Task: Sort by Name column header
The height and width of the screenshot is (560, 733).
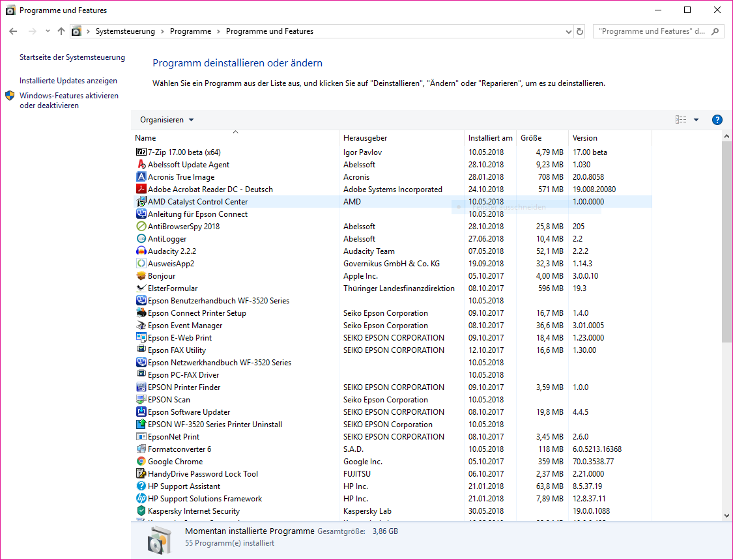Action: point(236,138)
